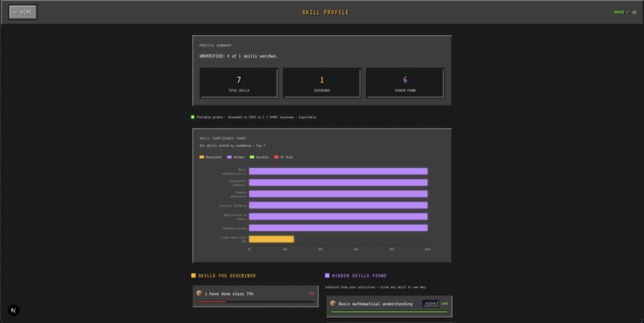Click the Application of theory chart bar
This screenshot has height=323, width=644.
click(338, 217)
